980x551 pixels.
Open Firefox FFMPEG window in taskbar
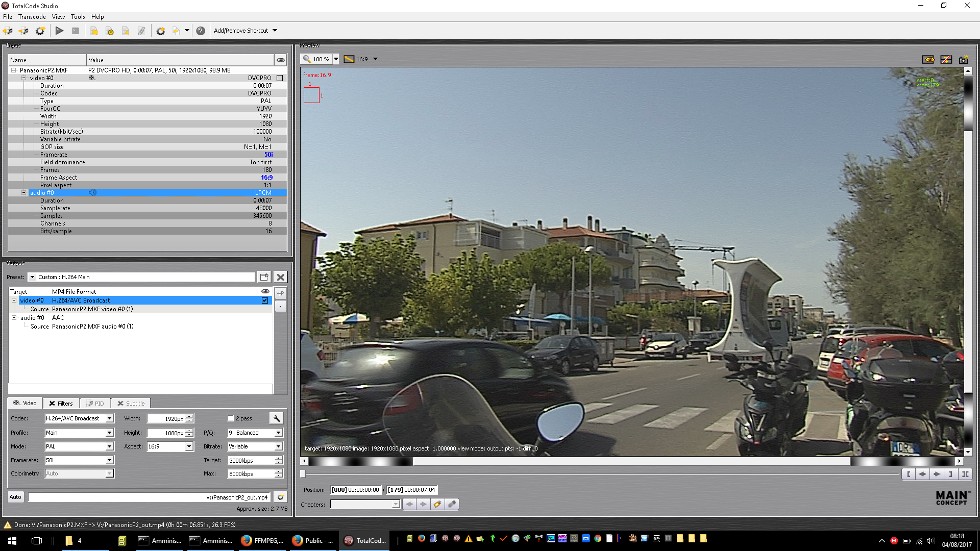[x=262, y=540]
